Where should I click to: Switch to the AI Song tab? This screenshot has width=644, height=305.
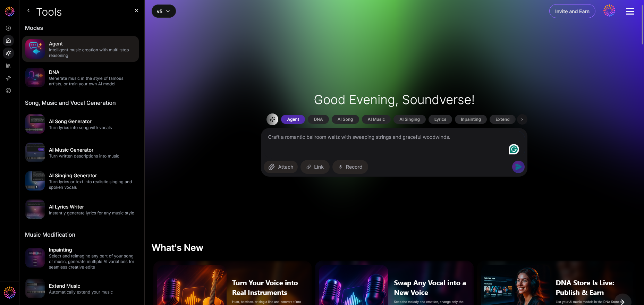[x=345, y=119]
